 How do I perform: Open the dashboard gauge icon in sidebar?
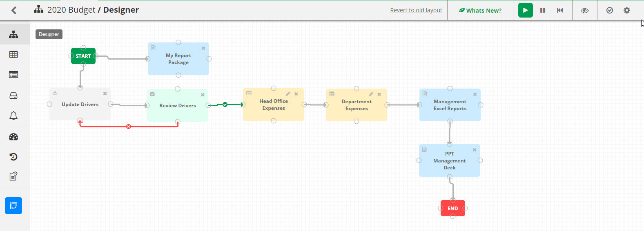(13, 137)
